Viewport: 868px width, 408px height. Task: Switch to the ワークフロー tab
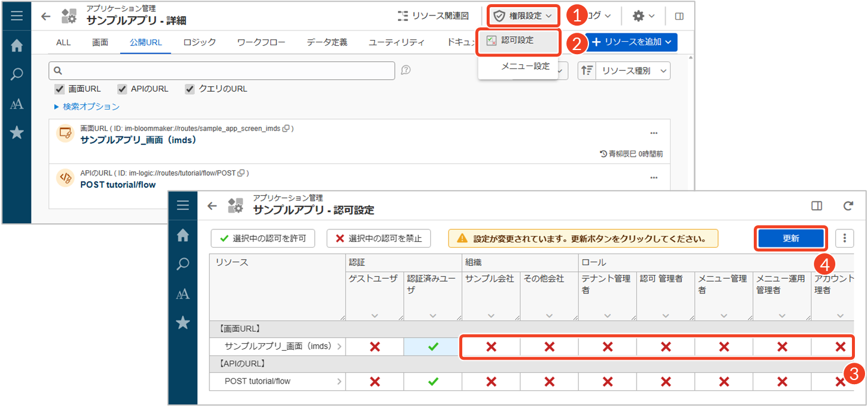click(261, 42)
